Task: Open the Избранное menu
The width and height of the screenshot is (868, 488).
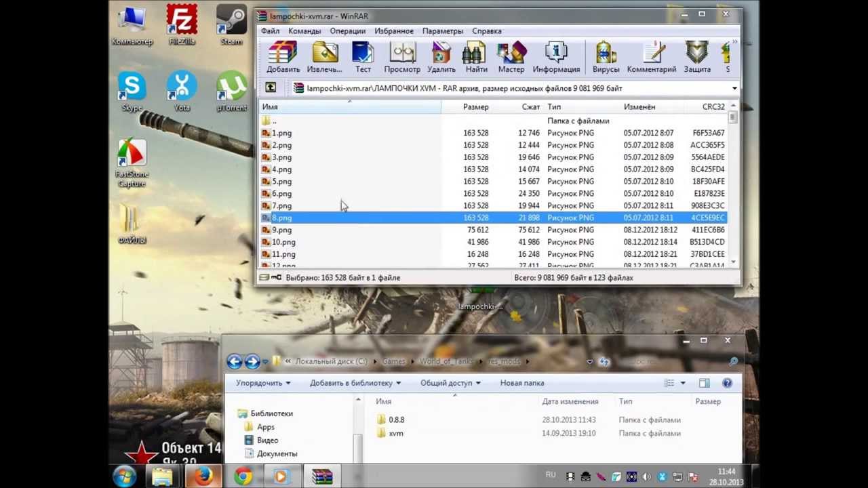Action: pyautogui.click(x=394, y=30)
